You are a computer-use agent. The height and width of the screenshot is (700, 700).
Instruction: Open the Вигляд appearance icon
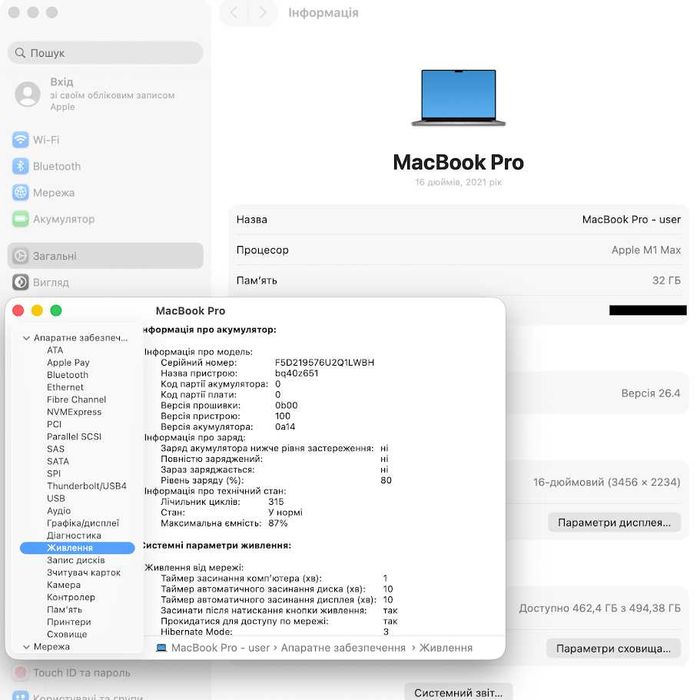tap(21, 282)
